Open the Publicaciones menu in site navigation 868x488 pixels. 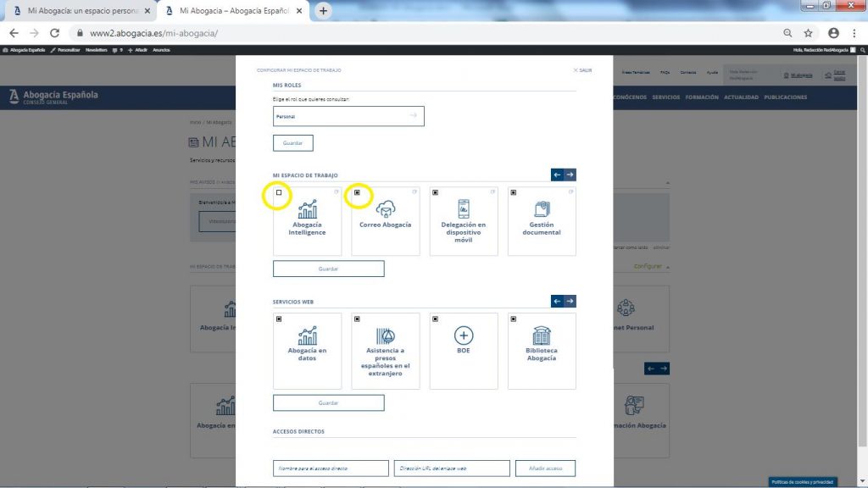pyautogui.click(x=786, y=97)
